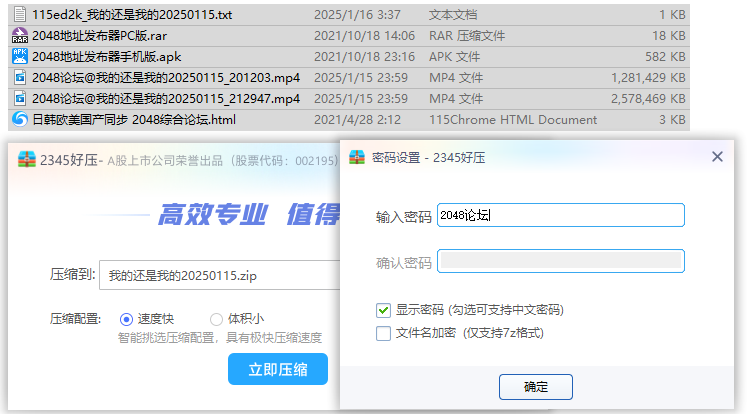
Task: Click the type 文本文档
Action: point(453,15)
